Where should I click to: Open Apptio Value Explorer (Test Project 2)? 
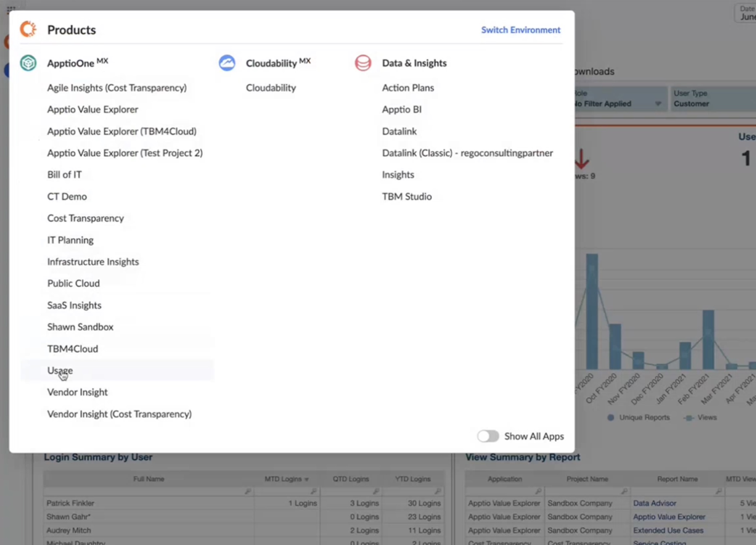point(125,153)
